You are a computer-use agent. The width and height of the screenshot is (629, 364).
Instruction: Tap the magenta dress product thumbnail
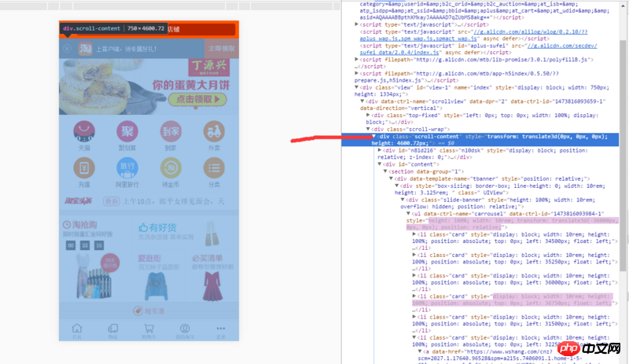coord(212,286)
